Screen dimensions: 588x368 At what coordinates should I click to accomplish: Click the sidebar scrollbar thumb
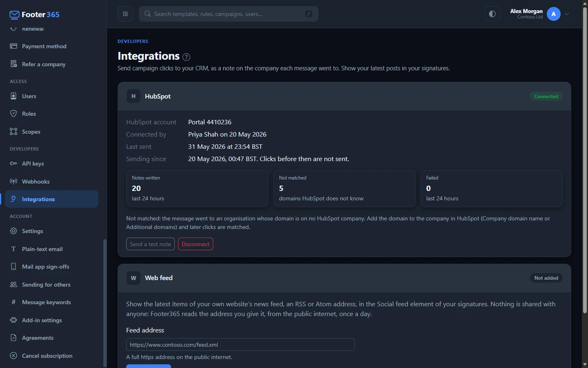click(x=105, y=303)
